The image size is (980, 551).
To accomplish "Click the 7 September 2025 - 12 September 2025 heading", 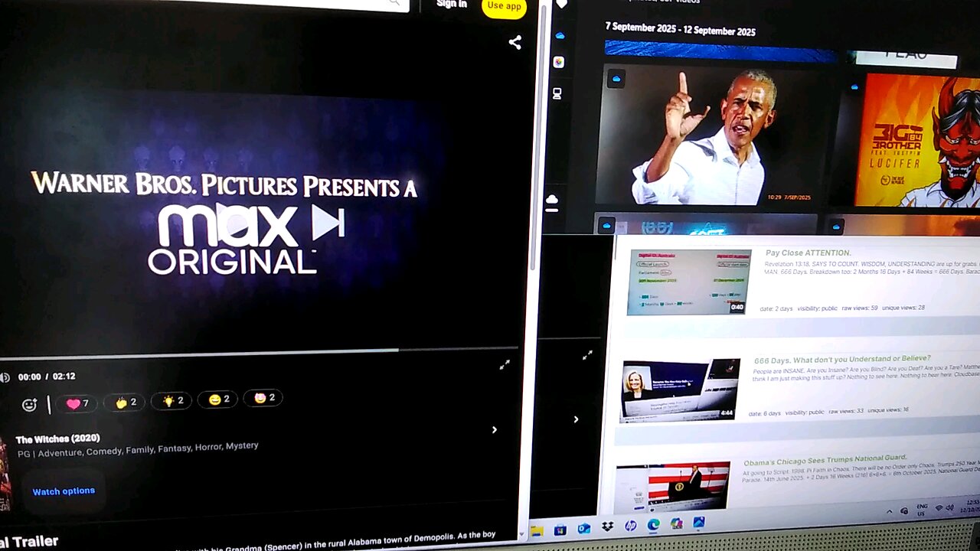I will point(680,29).
